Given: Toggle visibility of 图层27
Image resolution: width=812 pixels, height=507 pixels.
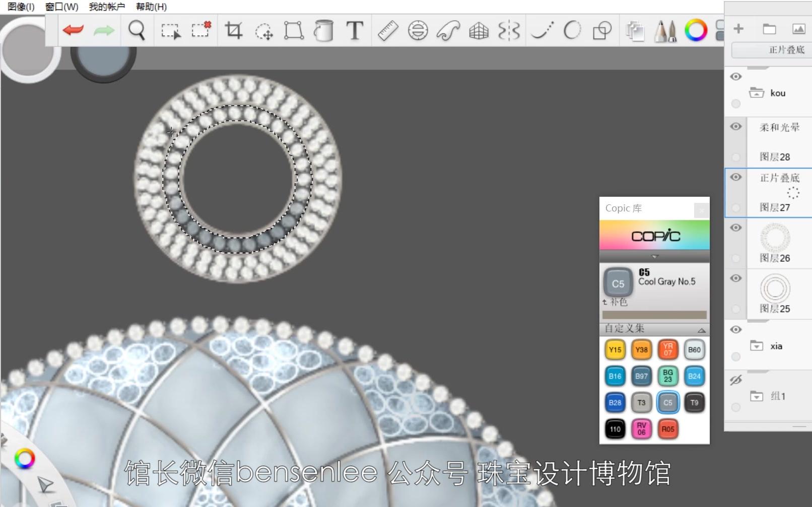Looking at the screenshot, I should tap(736, 177).
